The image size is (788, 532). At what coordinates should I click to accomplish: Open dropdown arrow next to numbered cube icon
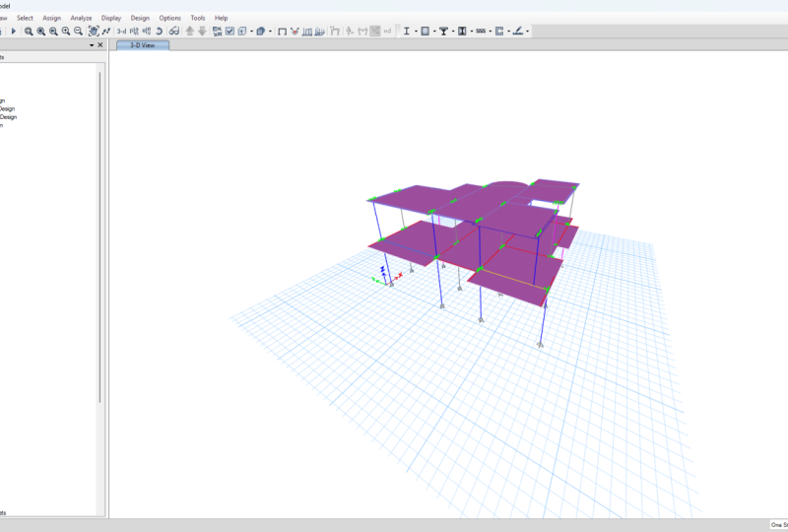(x=251, y=32)
